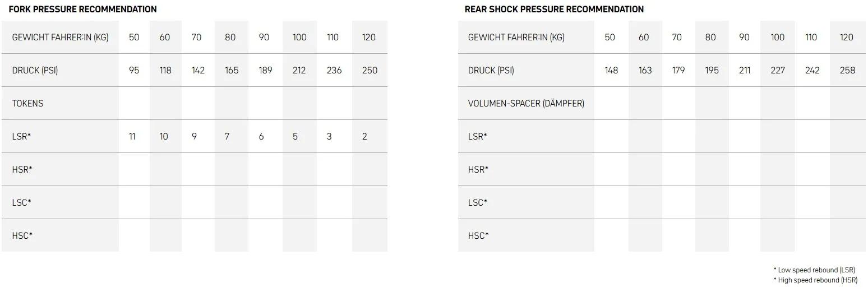Select fork pressure value 95 PSI
The width and height of the screenshot is (868, 292).
pos(134,70)
